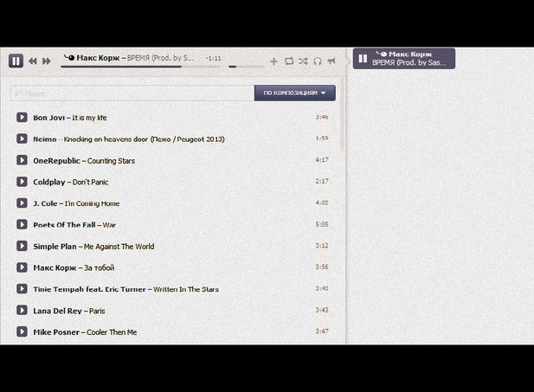The image size is (534, 392).
Task: Click 'Макс Корж' in the top player
Action: coord(98,58)
